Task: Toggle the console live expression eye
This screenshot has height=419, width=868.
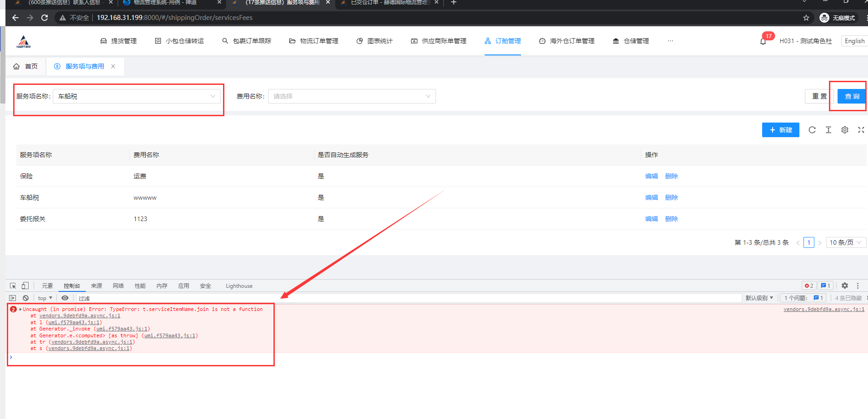Action: click(65, 298)
